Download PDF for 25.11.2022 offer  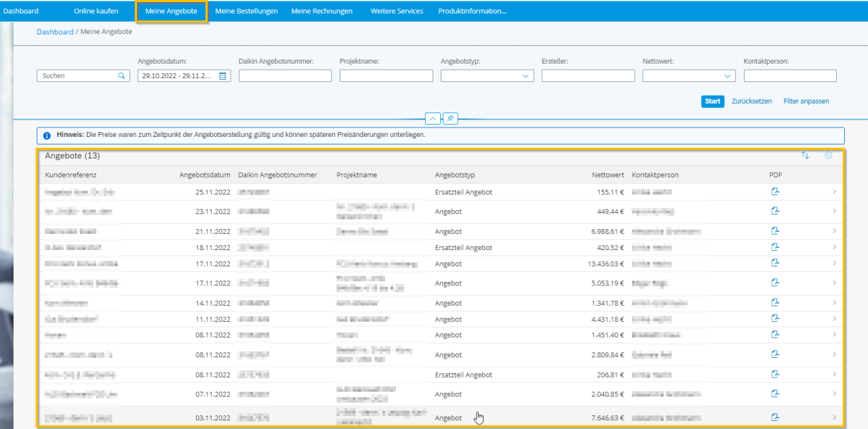click(775, 192)
